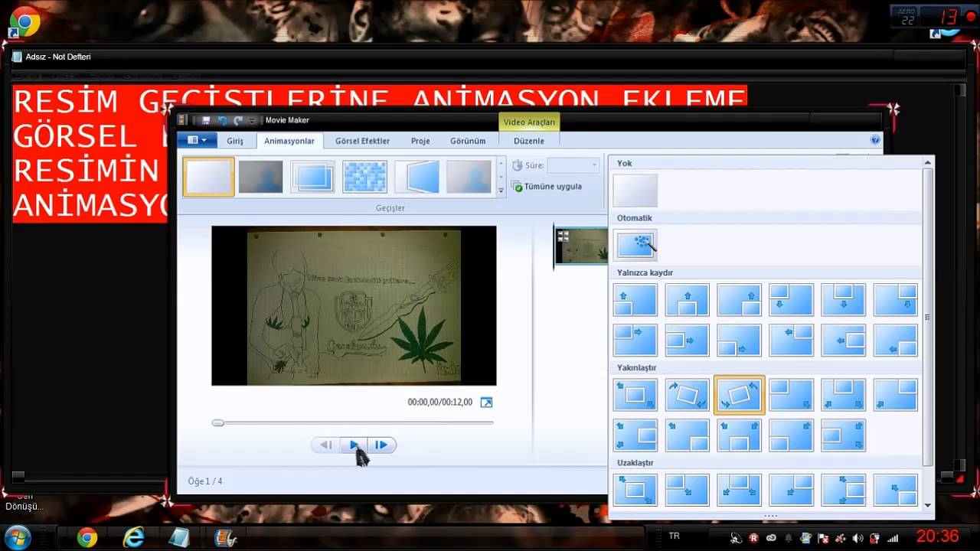
Task: Click the Adsız - Not Defteri title bar
Action: 487,57
